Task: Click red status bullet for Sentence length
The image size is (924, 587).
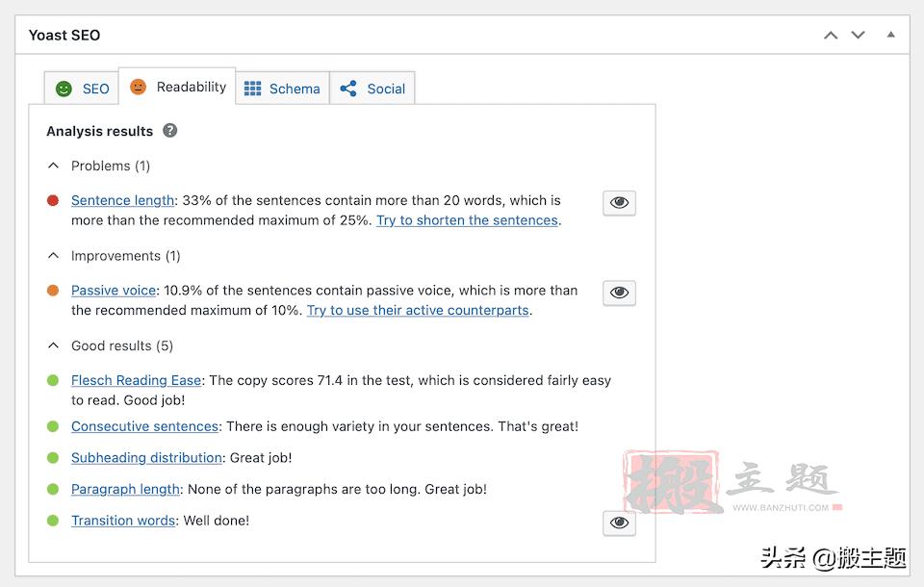Action: point(53,200)
